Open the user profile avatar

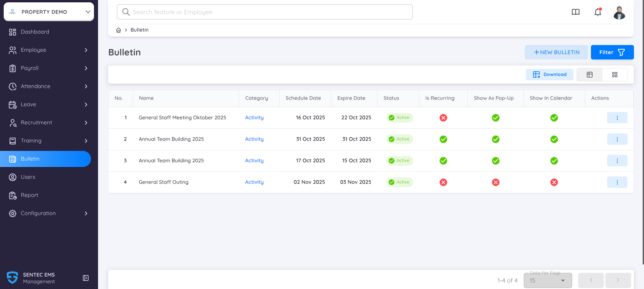click(x=619, y=13)
